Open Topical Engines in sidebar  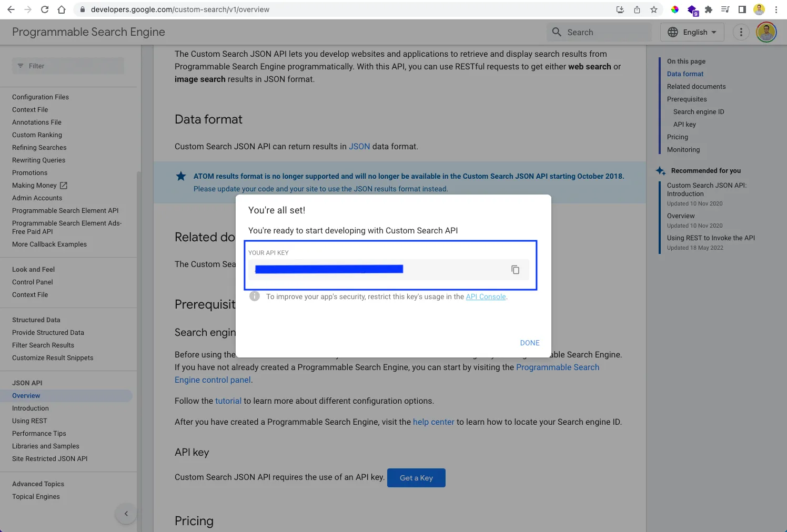(36, 497)
